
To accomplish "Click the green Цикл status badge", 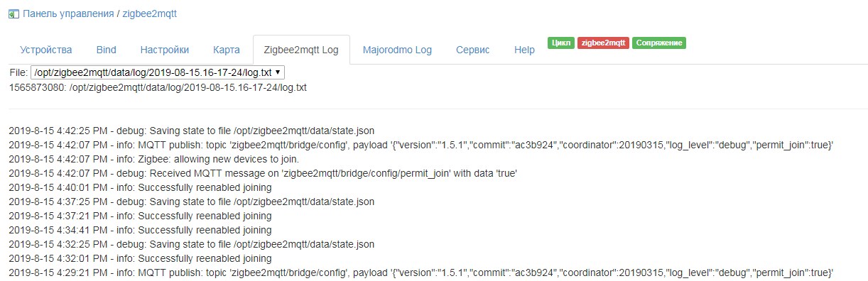I will 561,43.
